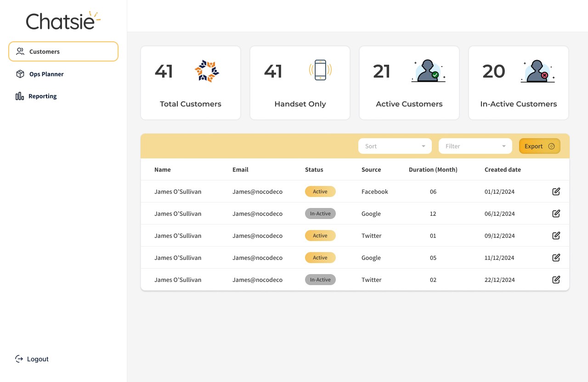Click duration value 12
This screenshot has height=382, width=588.
(x=433, y=213)
